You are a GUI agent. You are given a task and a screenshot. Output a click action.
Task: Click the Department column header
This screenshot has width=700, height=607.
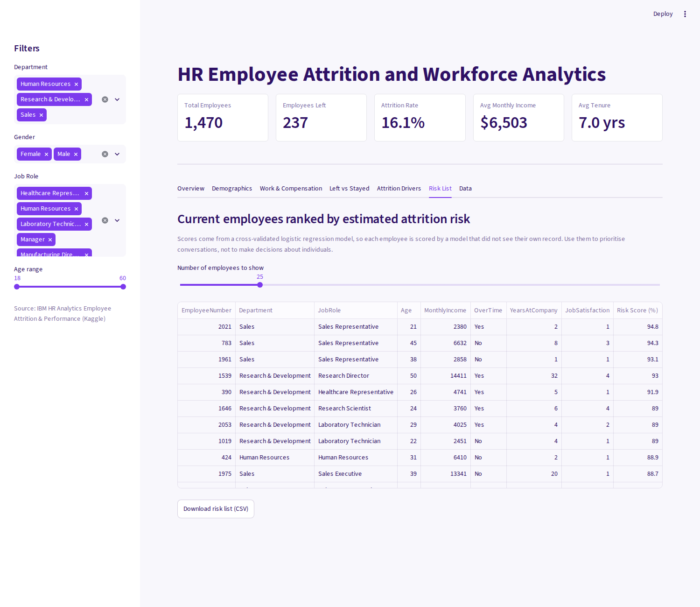point(274,311)
